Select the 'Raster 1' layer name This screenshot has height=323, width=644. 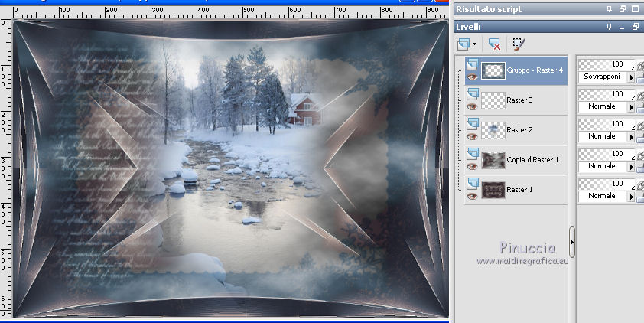point(519,190)
